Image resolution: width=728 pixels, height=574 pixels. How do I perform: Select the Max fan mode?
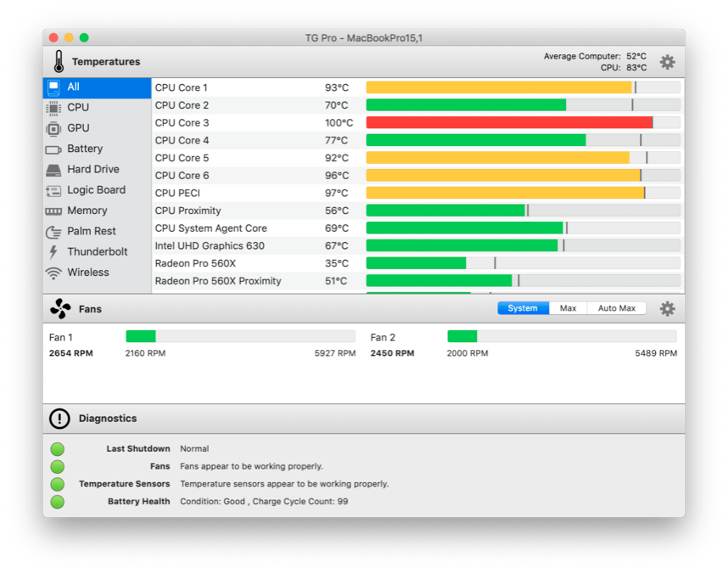568,308
